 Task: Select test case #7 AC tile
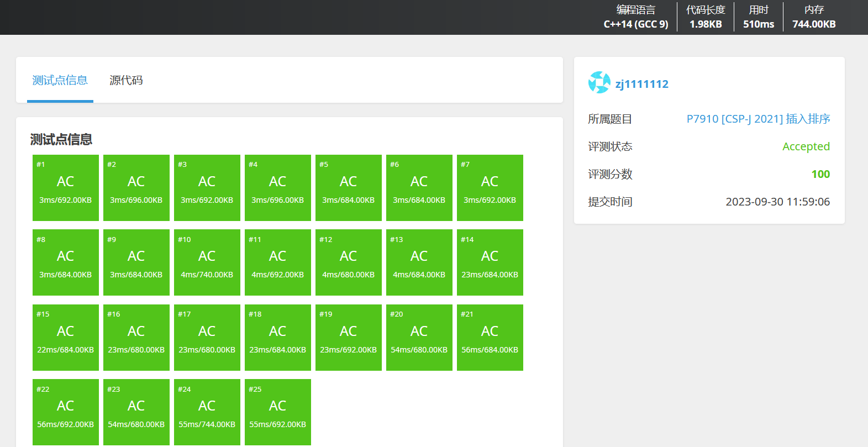(490, 188)
